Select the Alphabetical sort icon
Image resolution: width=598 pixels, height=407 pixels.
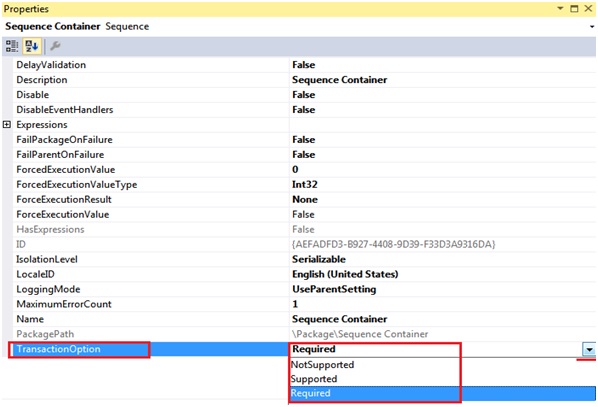[32, 46]
